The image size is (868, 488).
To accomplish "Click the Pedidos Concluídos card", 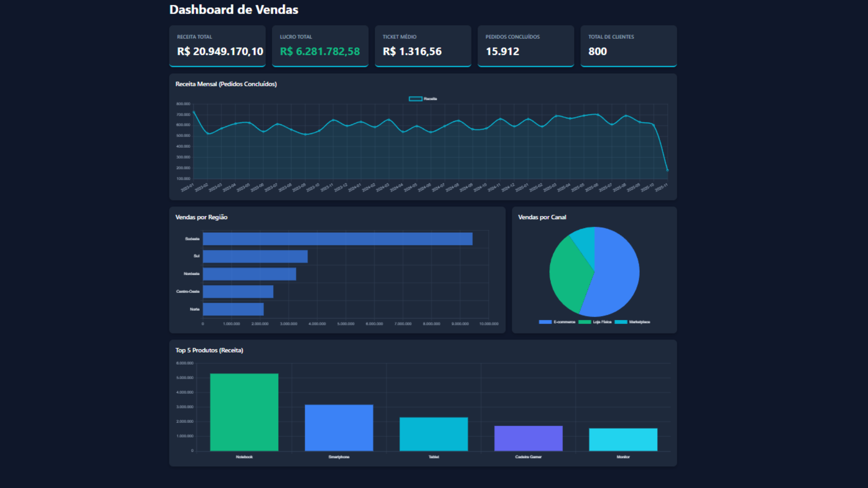I will tap(525, 46).
